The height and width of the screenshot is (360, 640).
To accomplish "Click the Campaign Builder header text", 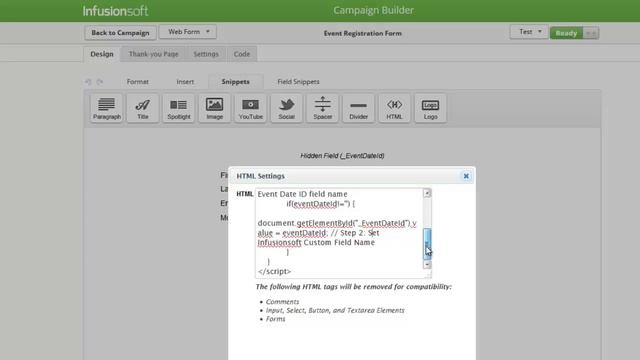I will click(x=373, y=10).
